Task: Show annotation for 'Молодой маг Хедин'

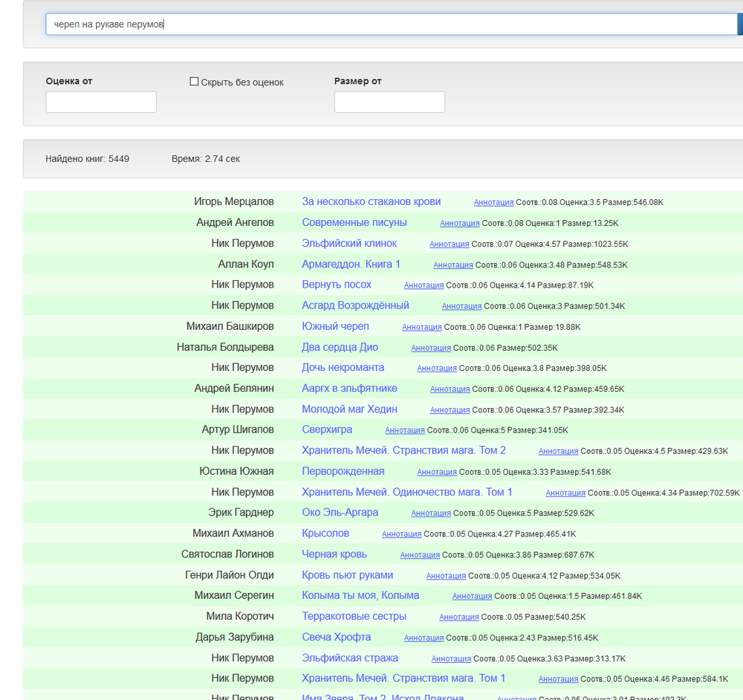Action: tap(450, 409)
